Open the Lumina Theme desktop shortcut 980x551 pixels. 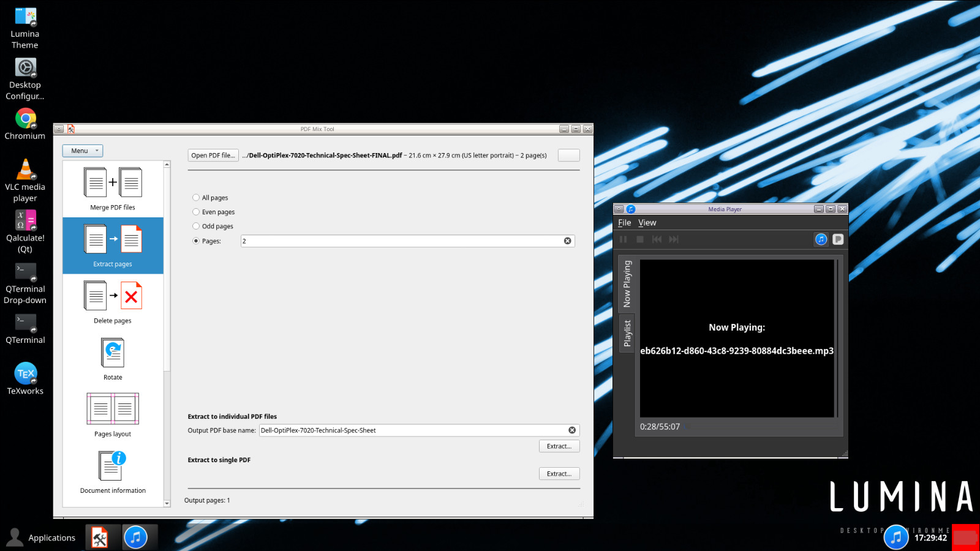[x=25, y=29]
